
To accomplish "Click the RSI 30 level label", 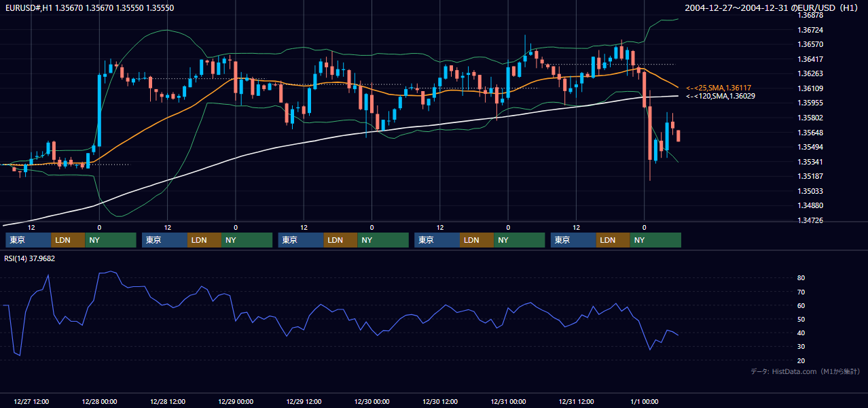I will pos(801,347).
